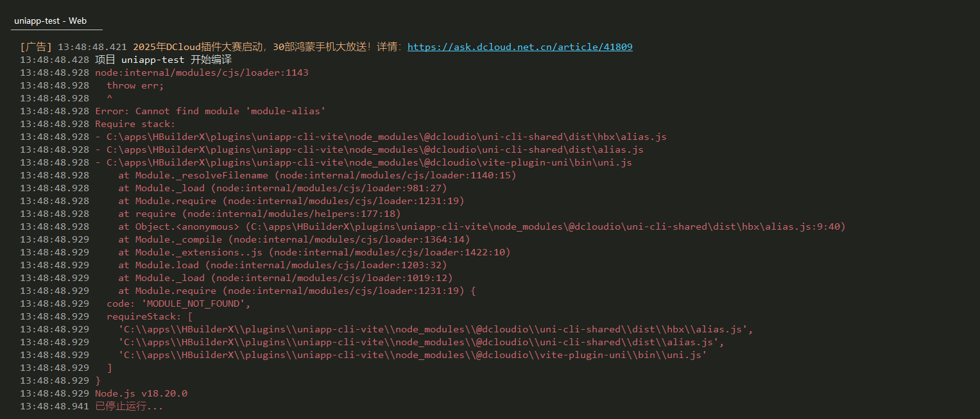Click the '已停止运行...' status line
This screenshot has width=980, height=419.
click(129, 406)
